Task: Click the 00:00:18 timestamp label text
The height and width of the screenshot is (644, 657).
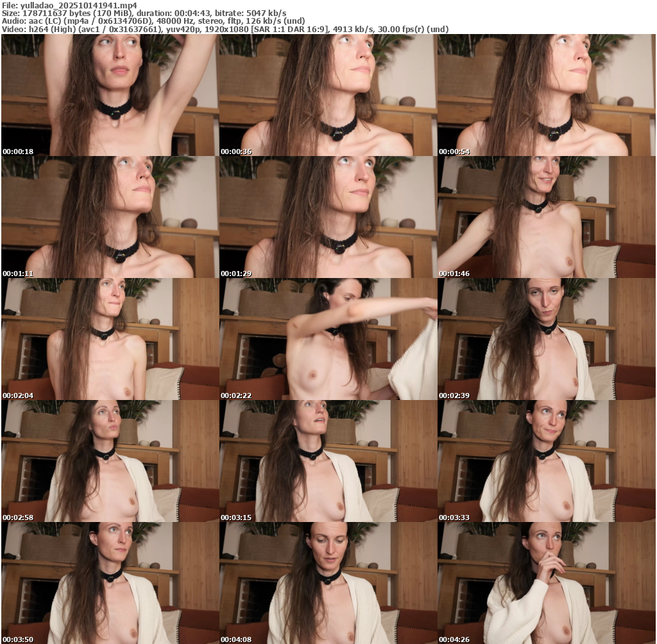Action: (18, 152)
